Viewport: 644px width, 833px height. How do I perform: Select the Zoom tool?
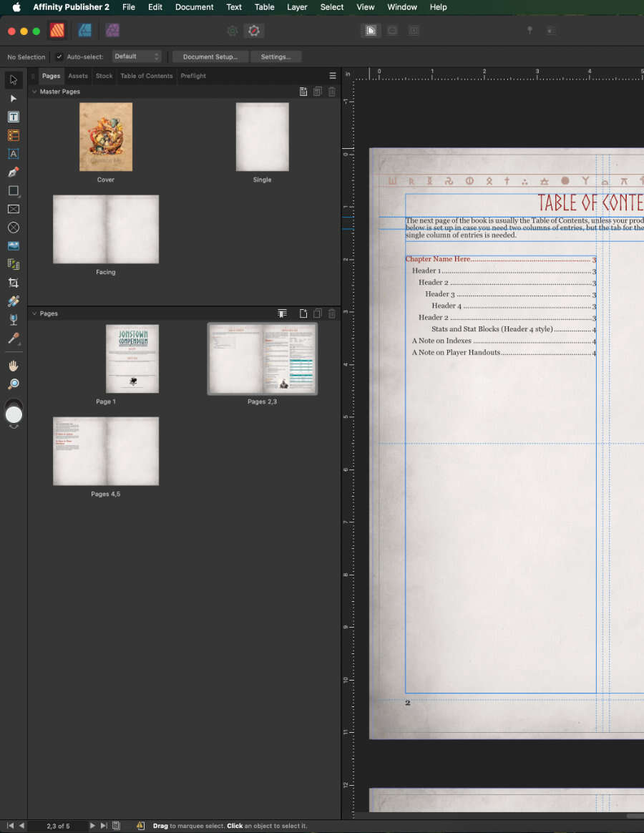click(13, 384)
